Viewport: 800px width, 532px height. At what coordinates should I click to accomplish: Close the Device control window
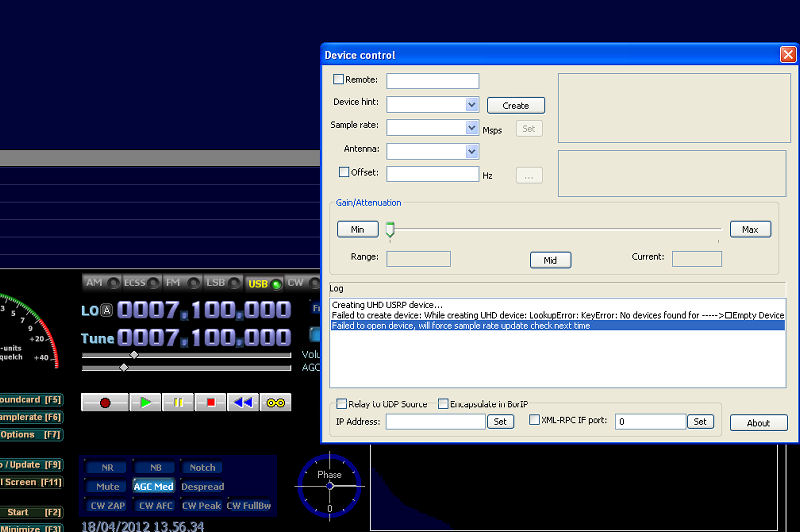click(788, 55)
